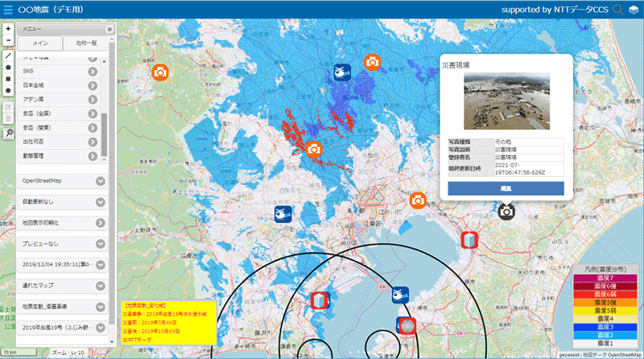Screen dimensions: 644x359
Task: Click the gray camera marker below the popup
Action: tap(506, 211)
